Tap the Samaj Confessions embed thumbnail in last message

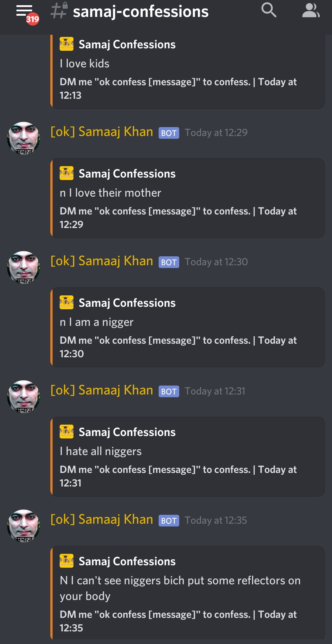(66, 561)
